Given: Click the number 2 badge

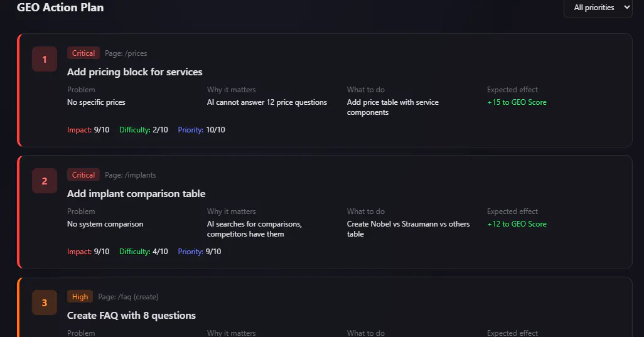Looking at the screenshot, I should (x=45, y=181).
